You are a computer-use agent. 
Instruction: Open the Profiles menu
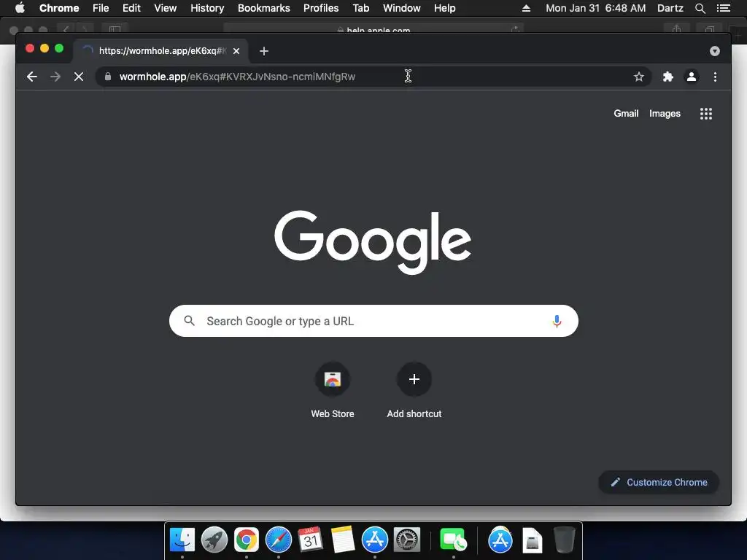(x=321, y=8)
